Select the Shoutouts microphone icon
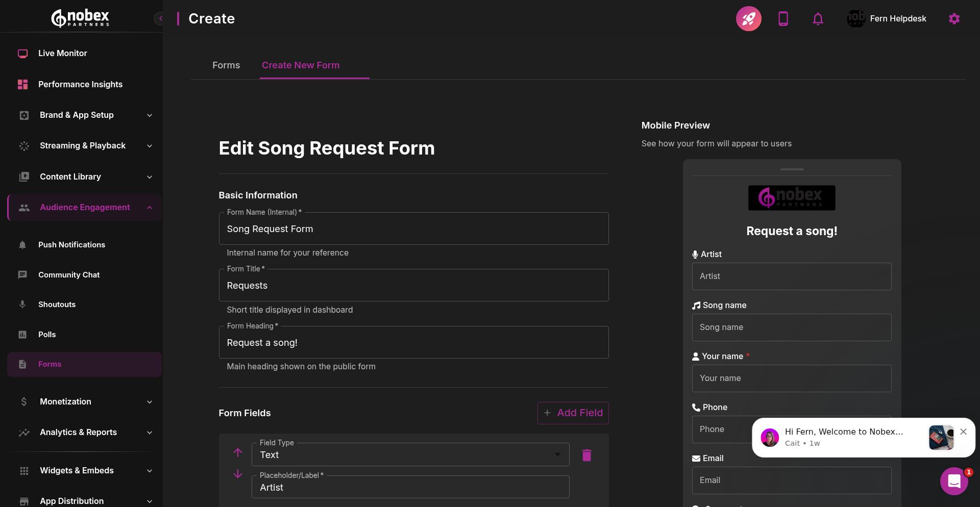980x507 pixels. pos(22,304)
